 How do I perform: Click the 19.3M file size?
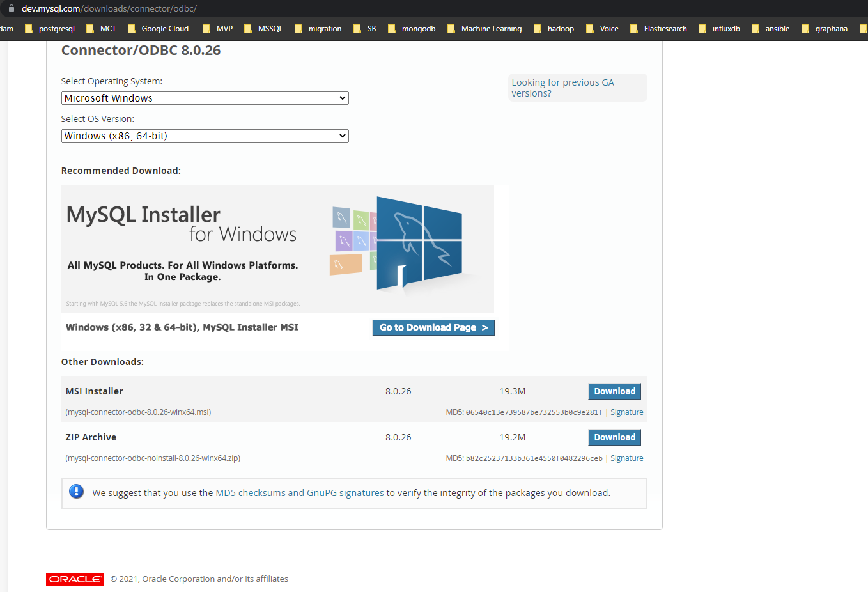tap(512, 391)
